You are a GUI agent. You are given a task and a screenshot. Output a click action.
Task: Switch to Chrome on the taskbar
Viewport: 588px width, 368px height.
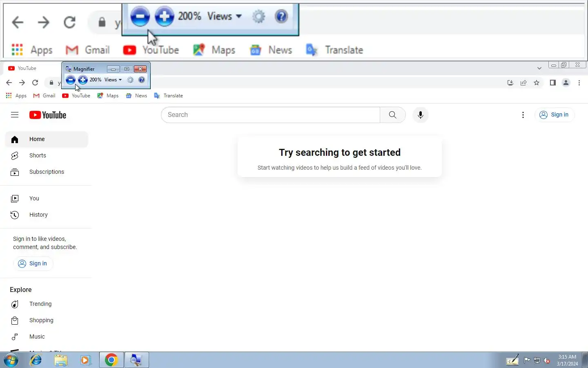click(111, 360)
